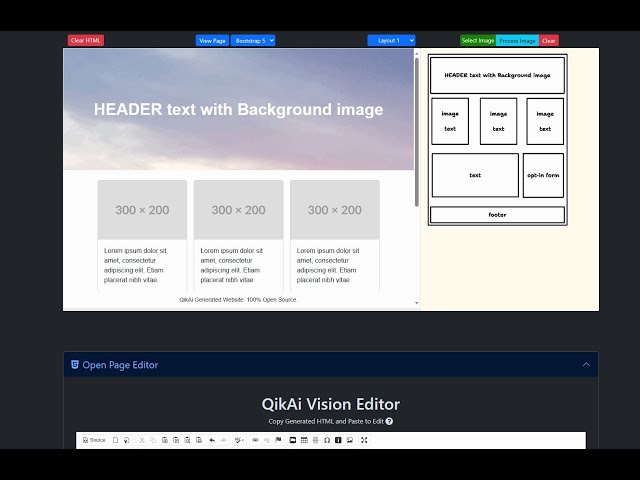Click the Undo arrow icon
This screenshot has width=640, height=480.
(x=212, y=440)
